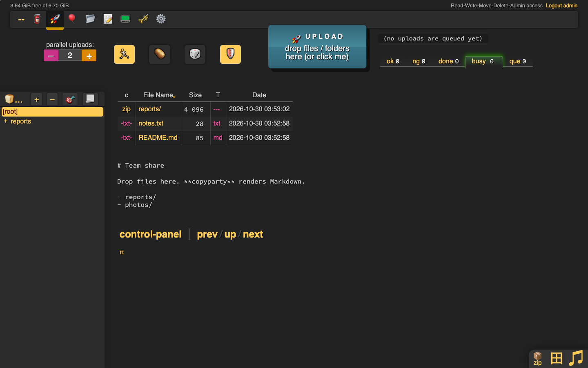Open the trumpet media player options
The width and height of the screenshot is (588, 368).
pyautogui.click(x=143, y=19)
